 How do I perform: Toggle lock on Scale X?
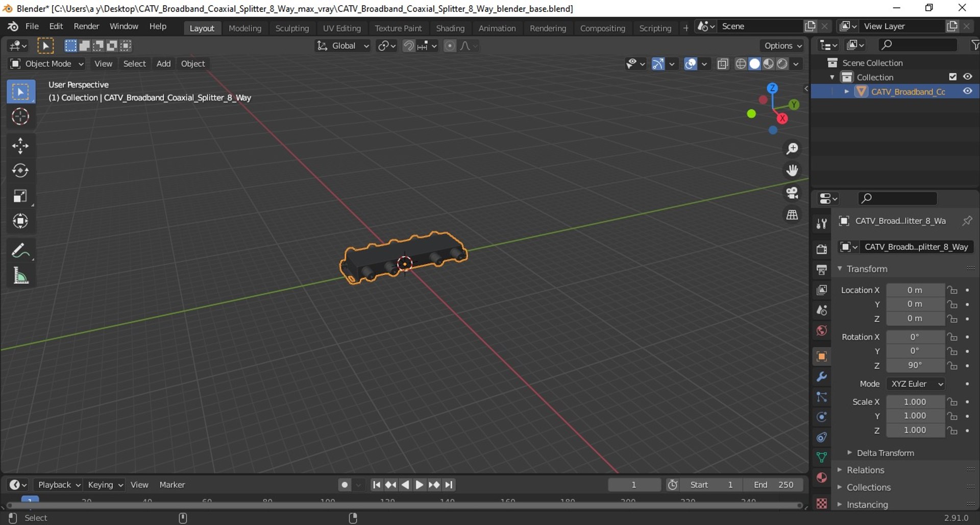click(952, 402)
